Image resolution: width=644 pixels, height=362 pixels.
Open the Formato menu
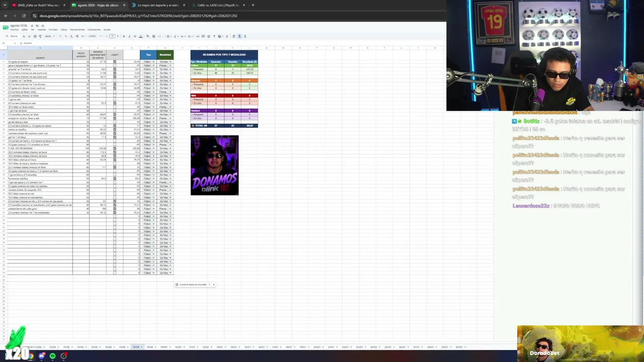tap(53, 30)
